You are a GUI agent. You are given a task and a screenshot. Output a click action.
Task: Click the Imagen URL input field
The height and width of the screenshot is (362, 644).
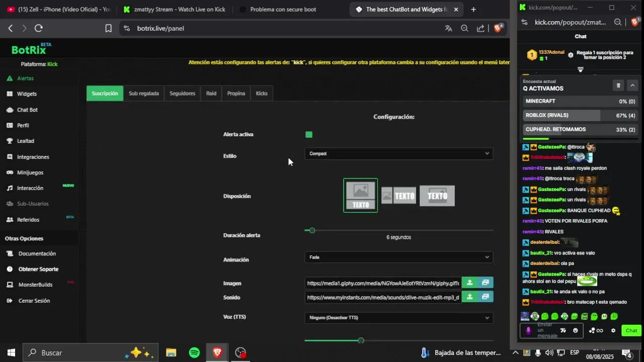(383, 283)
